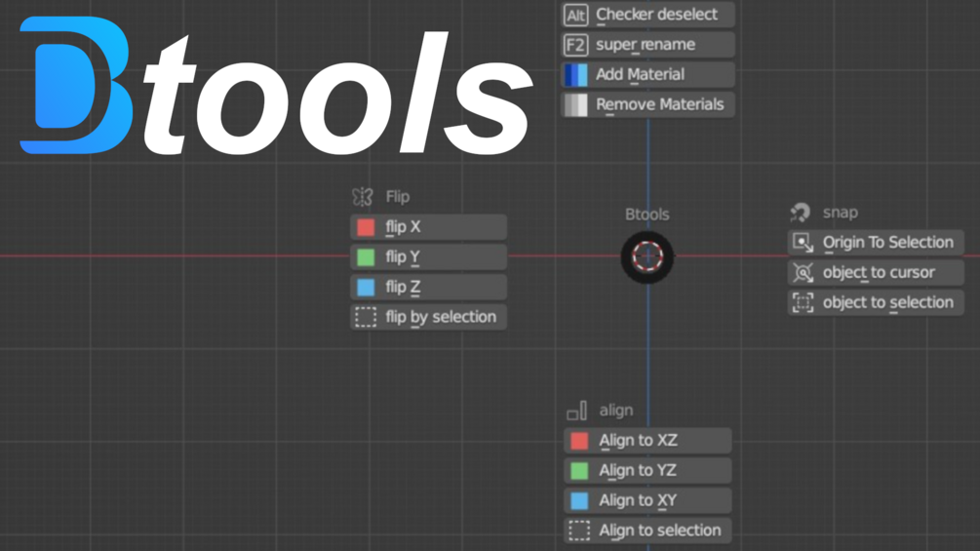This screenshot has width=980, height=551.
Task: Select object to selection
Action: coord(876,301)
